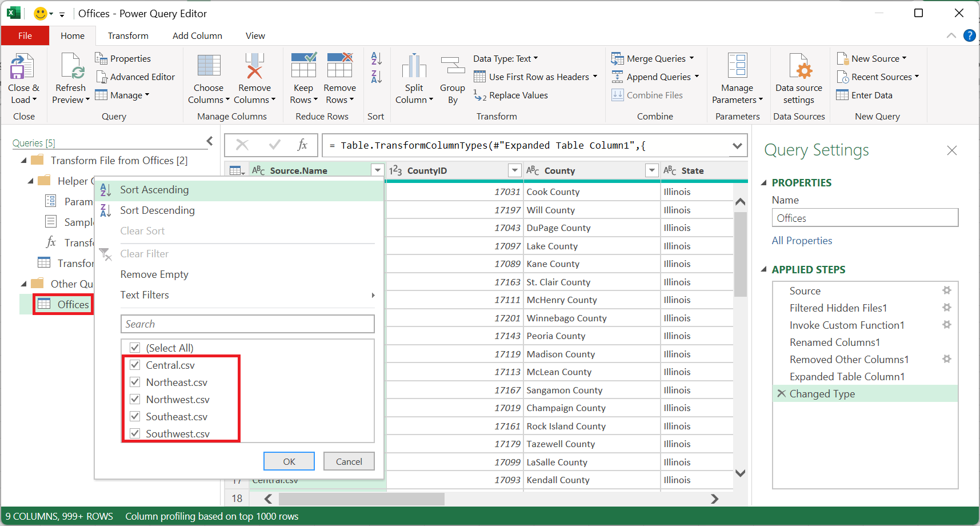Screen dimensions: 980x526
Task: Open the County column filter dropdown
Action: pos(651,170)
